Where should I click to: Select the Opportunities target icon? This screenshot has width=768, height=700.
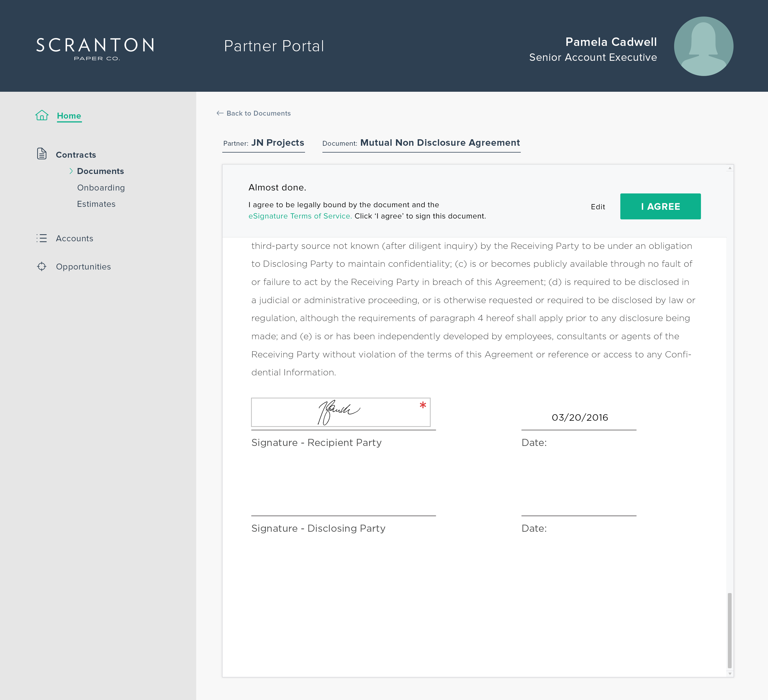(x=42, y=266)
